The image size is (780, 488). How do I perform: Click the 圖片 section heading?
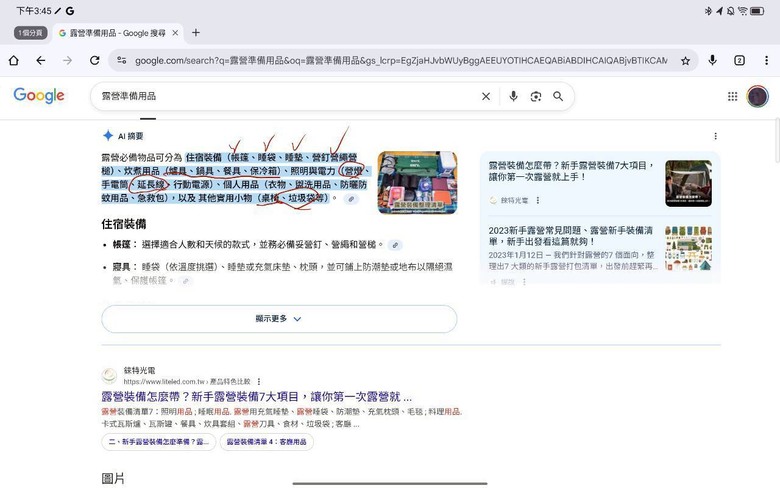click(113, 478)
